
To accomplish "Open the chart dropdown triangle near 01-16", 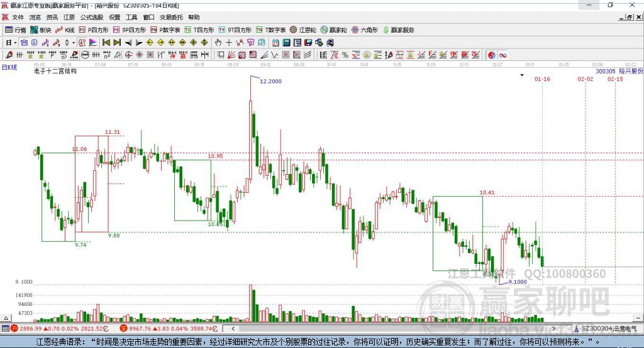I will click(522, 75).
